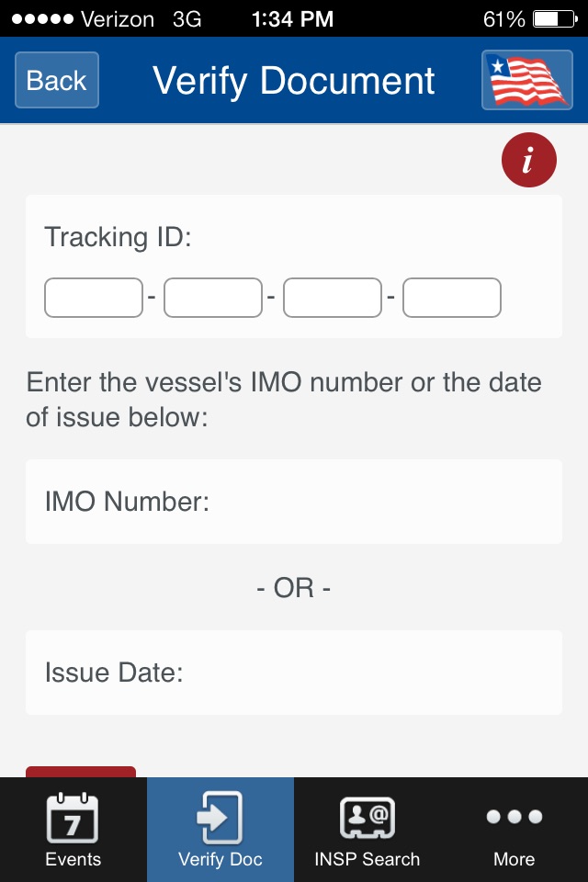588x882 pixels.
Task: Tap the red info icon
Action: coord(529,160)
